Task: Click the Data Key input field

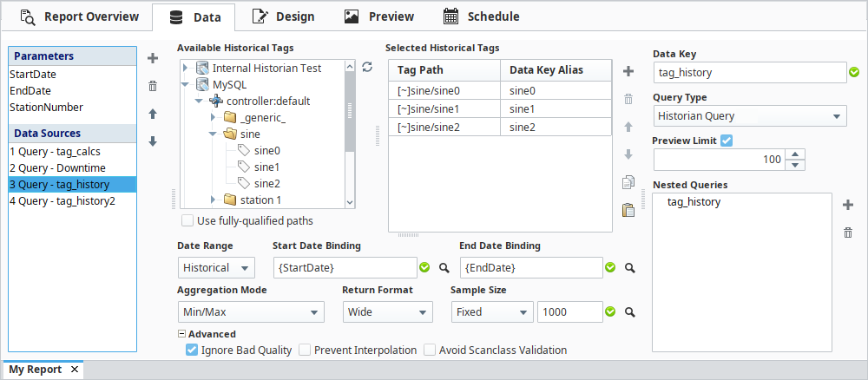Action: 748,73
